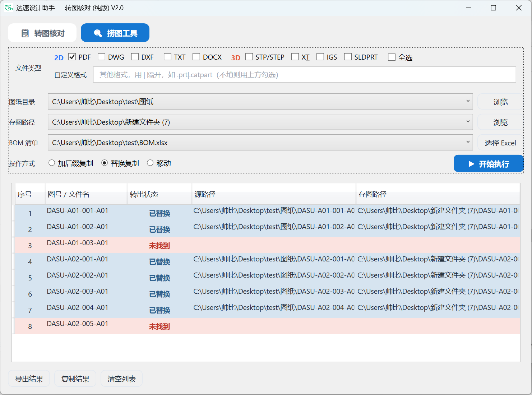The height and width of the screenshot is (395, 532).
Task: Click 浏览 button for 存图路径
Action: click(x=500, y=122)
